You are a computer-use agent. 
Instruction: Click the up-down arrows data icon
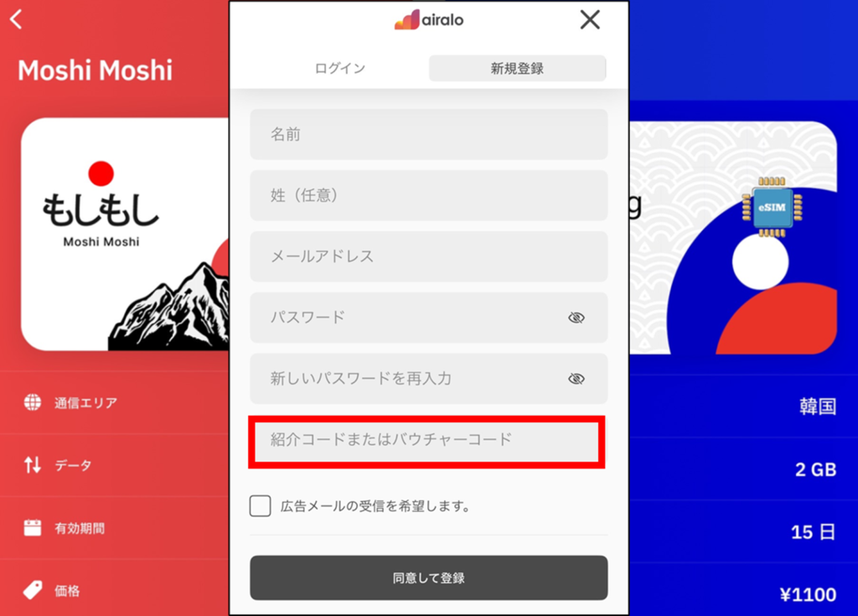point(33,465)
